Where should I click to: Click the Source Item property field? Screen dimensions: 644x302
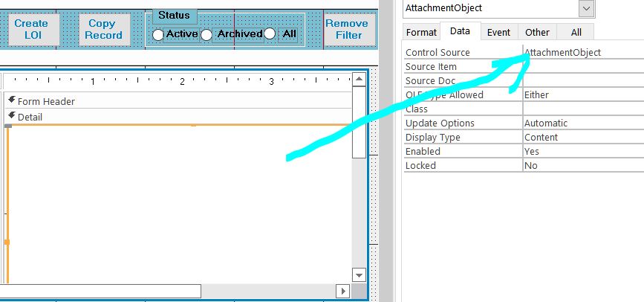(x=583, y=67)
